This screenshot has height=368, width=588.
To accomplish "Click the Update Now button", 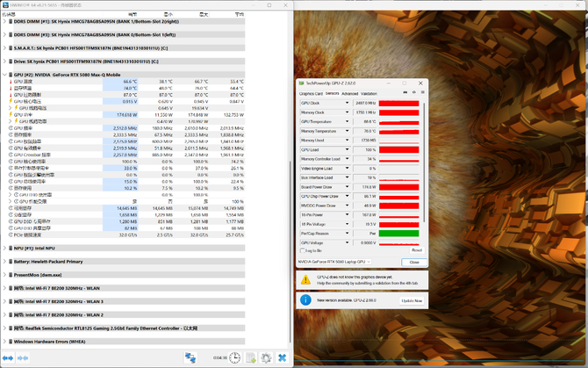I will coord(412,300).
